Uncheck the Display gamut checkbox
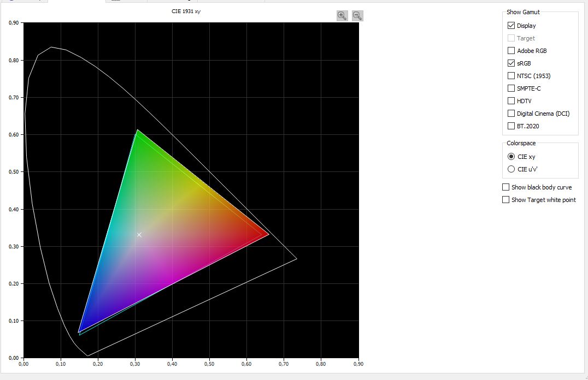The height and width of the screenshot is (380, 588). coord(511,26)
